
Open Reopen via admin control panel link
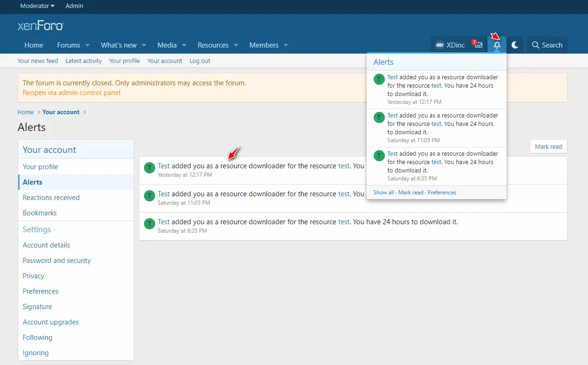coord(71,93)
